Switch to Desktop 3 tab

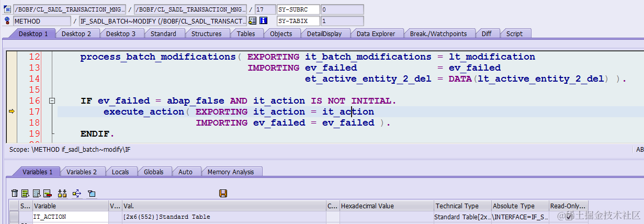(x=121, y=33)
